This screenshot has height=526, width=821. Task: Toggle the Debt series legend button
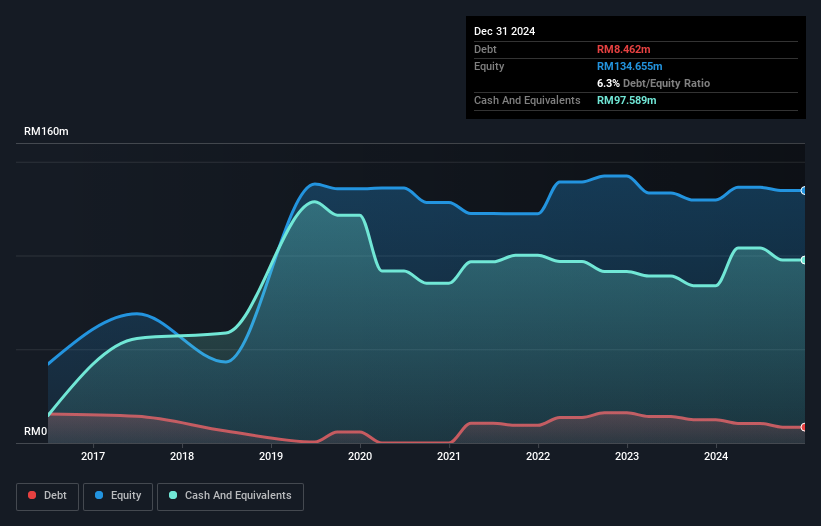pos(48,496)
